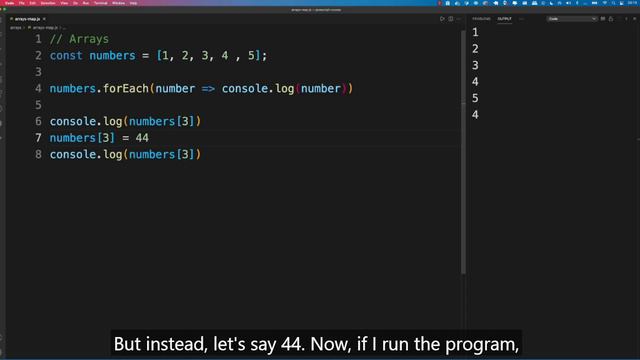The image size is (640, 360).
Task: Click gutter line number 7
Action: [x=38, y=138]
